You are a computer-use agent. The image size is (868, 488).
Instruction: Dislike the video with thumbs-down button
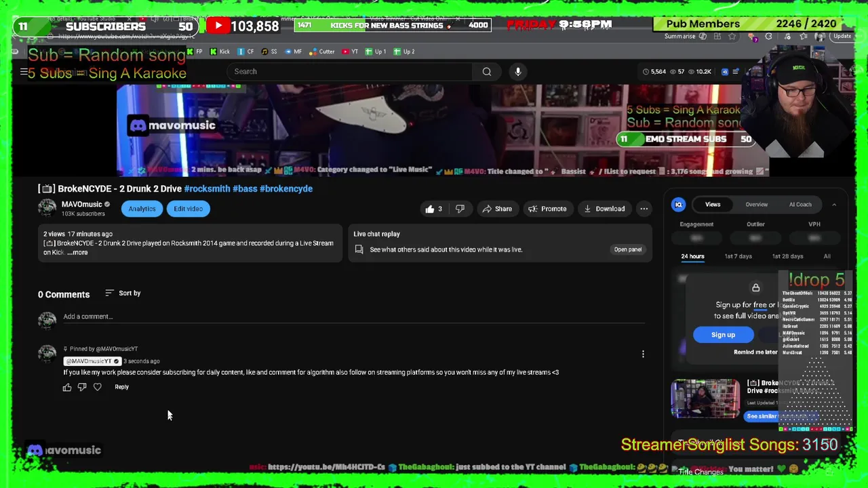tap(459, 209)
